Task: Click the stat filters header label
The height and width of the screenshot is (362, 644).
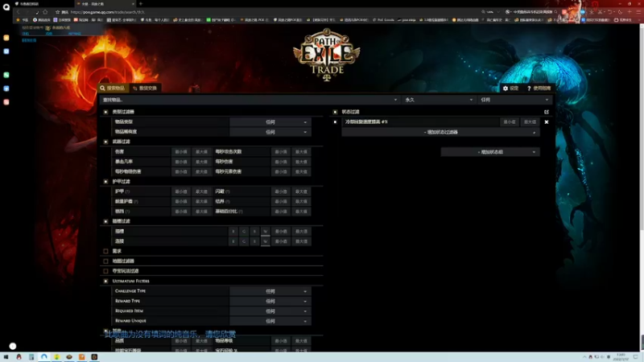Action: point(350,112)
